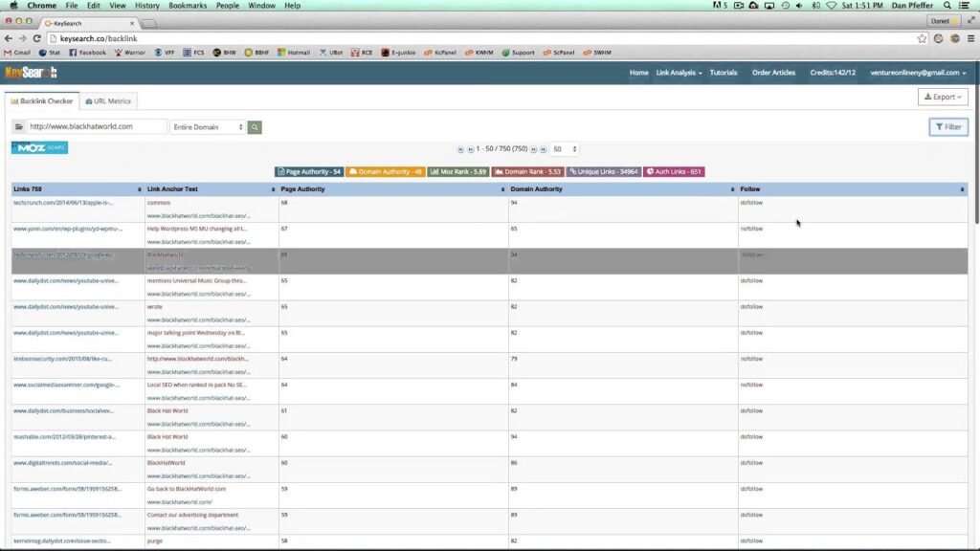Open Spotlight search in the menu bar

point(947,5)
